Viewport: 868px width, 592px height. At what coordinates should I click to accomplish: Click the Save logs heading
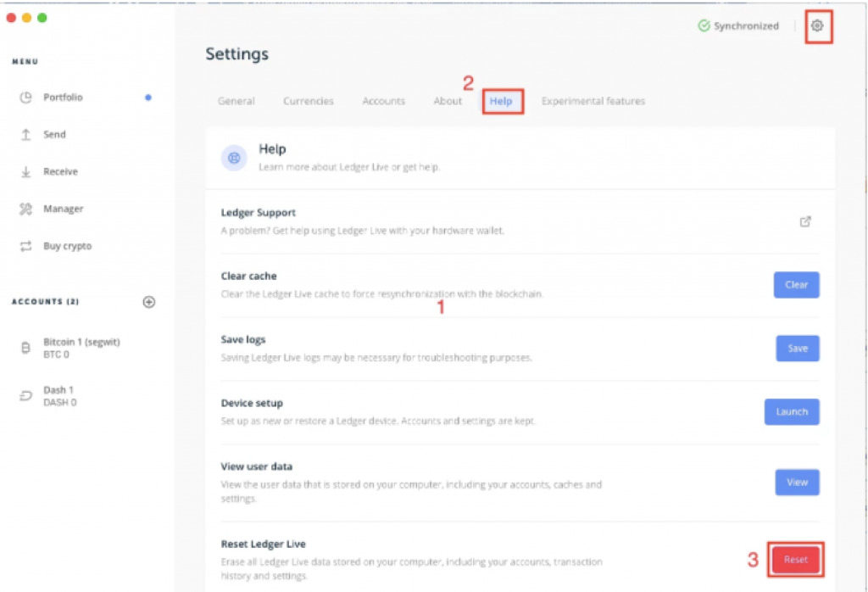243,339
